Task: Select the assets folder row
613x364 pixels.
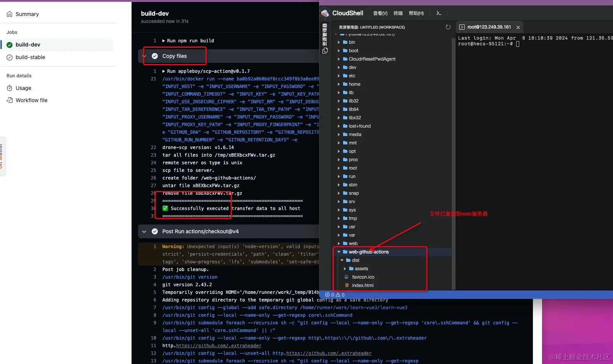Action: (393, 269)
